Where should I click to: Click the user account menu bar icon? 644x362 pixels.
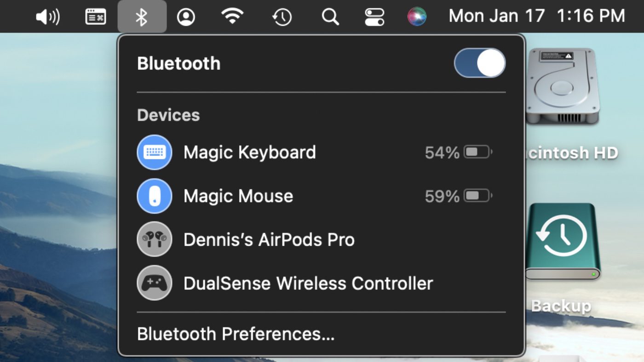pos(186,17)
